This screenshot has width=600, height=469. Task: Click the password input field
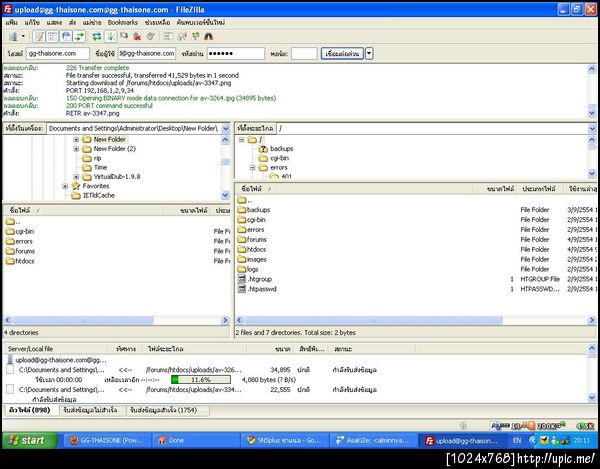coord(238,53)
